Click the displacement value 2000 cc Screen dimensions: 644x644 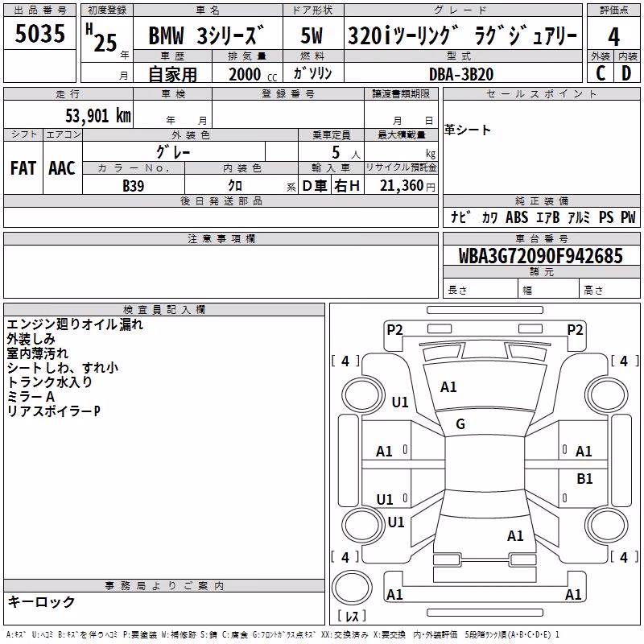pyautogui.click(x=253, y=74)
